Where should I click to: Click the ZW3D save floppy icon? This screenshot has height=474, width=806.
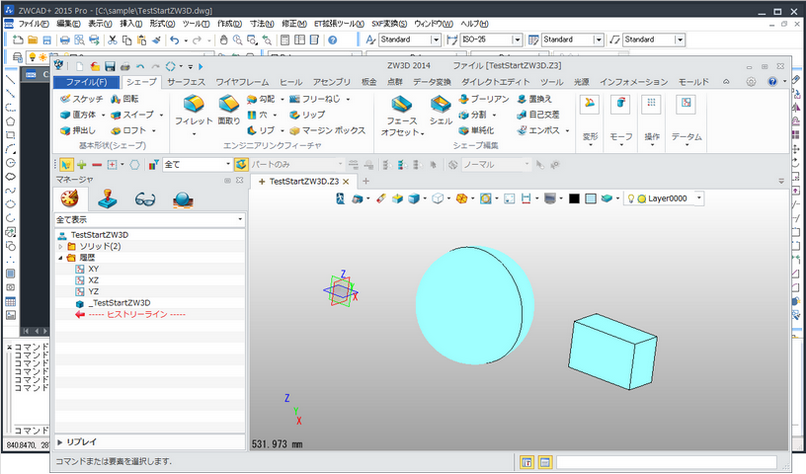pyautogui.click(x=110, y=66)
